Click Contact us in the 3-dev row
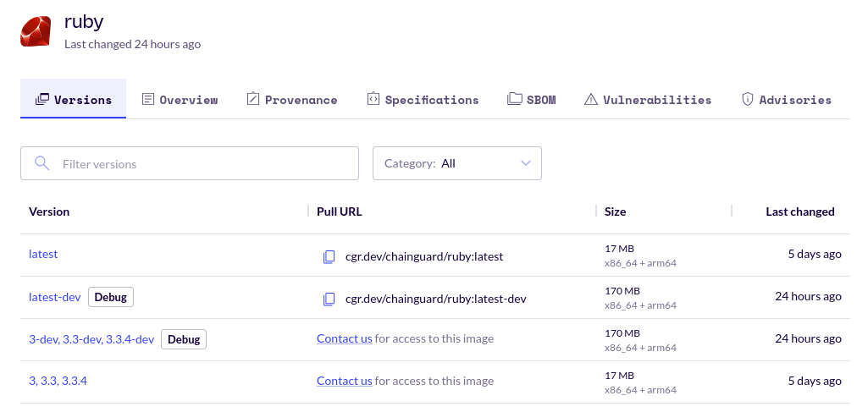This screenshot has width=868, height=412. coord(345,338)
